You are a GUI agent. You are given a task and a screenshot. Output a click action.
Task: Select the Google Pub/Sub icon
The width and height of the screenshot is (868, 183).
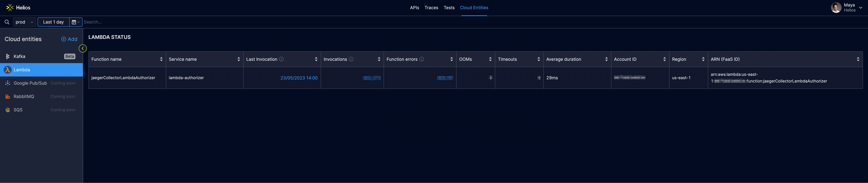7,83
